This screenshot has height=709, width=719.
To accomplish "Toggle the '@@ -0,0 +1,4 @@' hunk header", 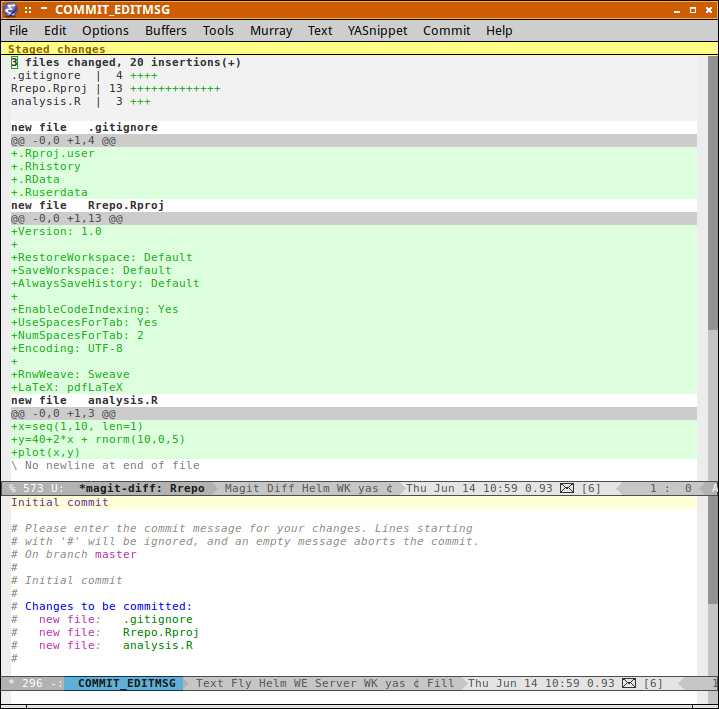I will (x=354, y=140).
